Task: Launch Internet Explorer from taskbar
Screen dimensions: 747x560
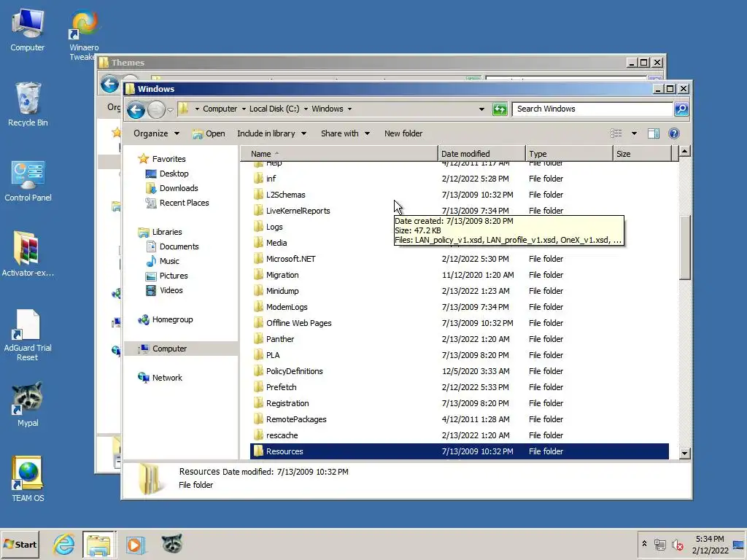Action: click(64, 545)
